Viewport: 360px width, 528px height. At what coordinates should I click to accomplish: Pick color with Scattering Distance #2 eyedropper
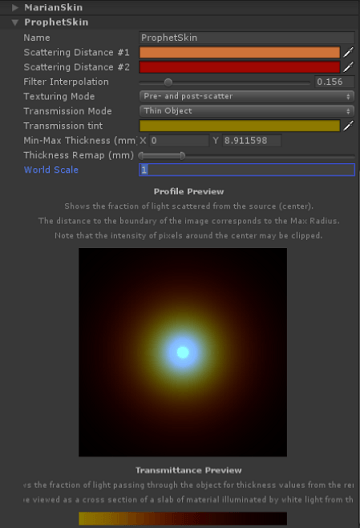point(349,67)
